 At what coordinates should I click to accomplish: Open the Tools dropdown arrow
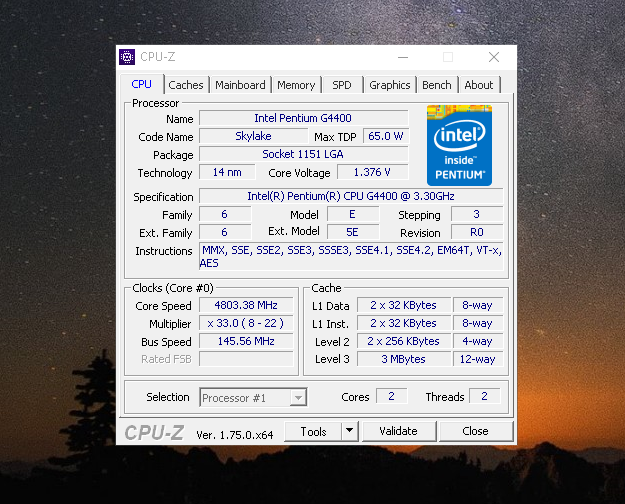pos(350,431)
